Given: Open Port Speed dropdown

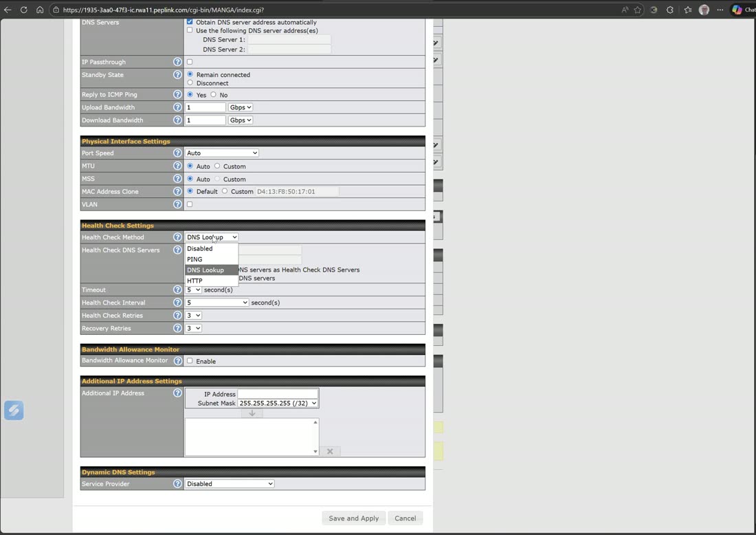Looking at the screenshot, I should point(222,153).
